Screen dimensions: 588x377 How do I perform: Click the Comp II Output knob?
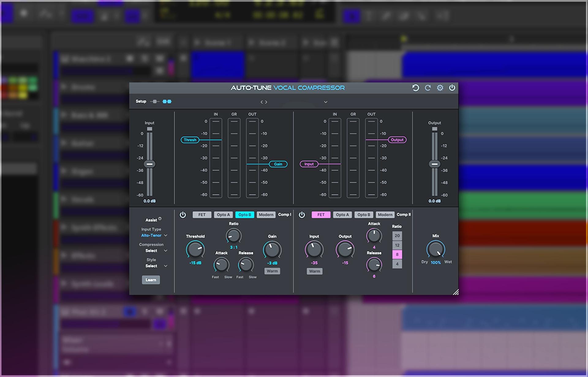345,249
